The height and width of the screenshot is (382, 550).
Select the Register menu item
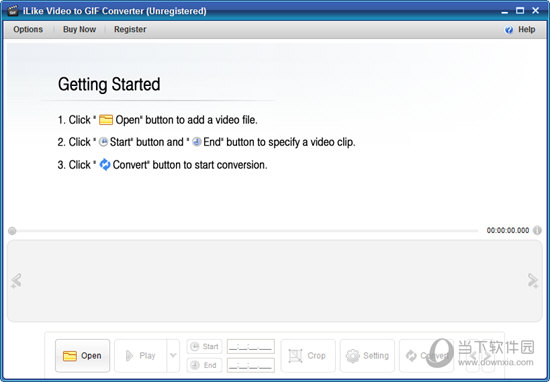[130, 29]
